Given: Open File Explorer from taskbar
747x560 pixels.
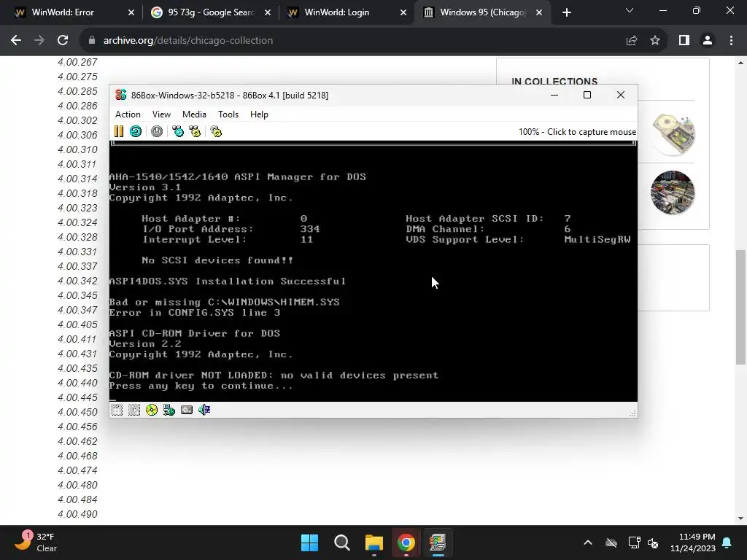Looking at the screenshot, I should click(x=374, y=542).
